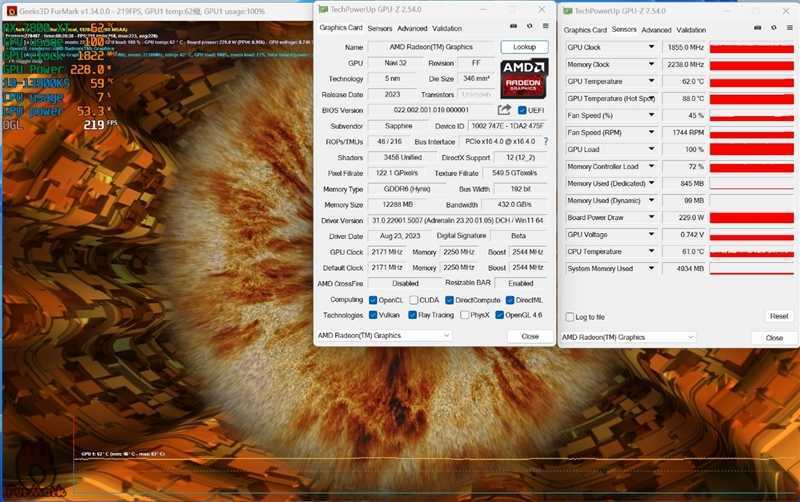
Task: Toggle the OpenCL checkbox
Action: click(x=373, y=300)
